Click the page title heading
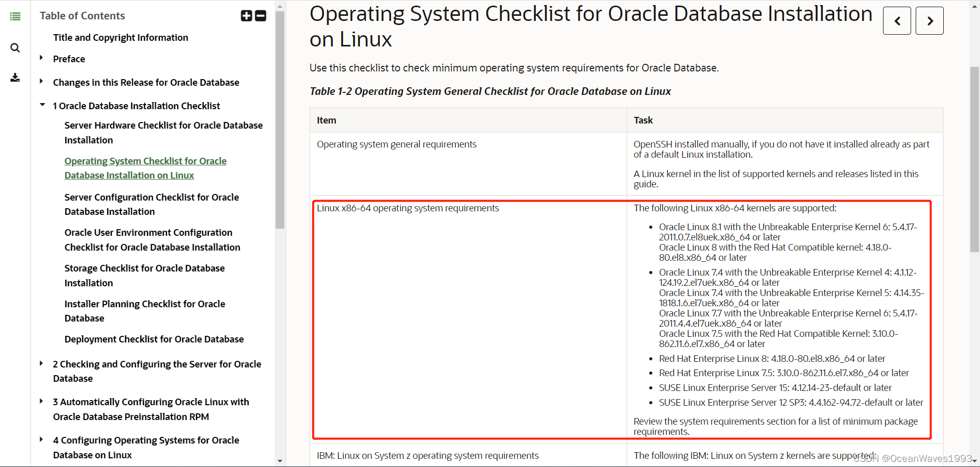 tap(591, 27)
